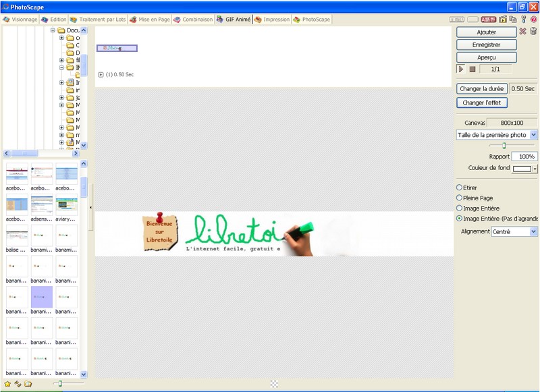
Task: Click the Rapport 100% field
Action: click(524, 157)
